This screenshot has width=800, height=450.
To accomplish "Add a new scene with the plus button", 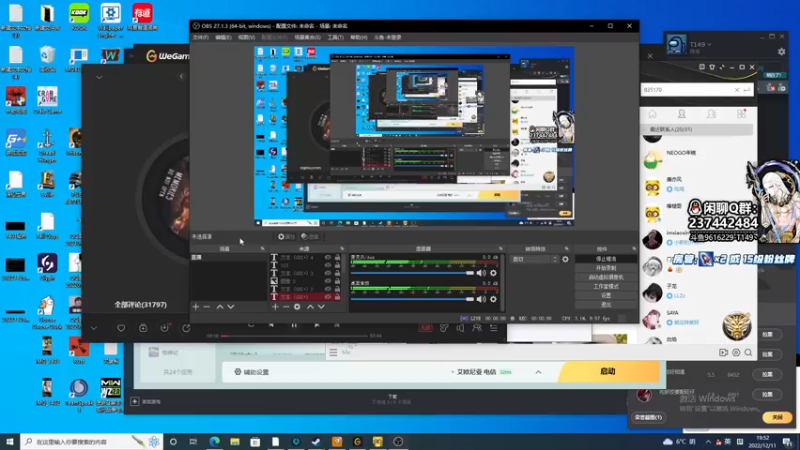I will 196,307.
